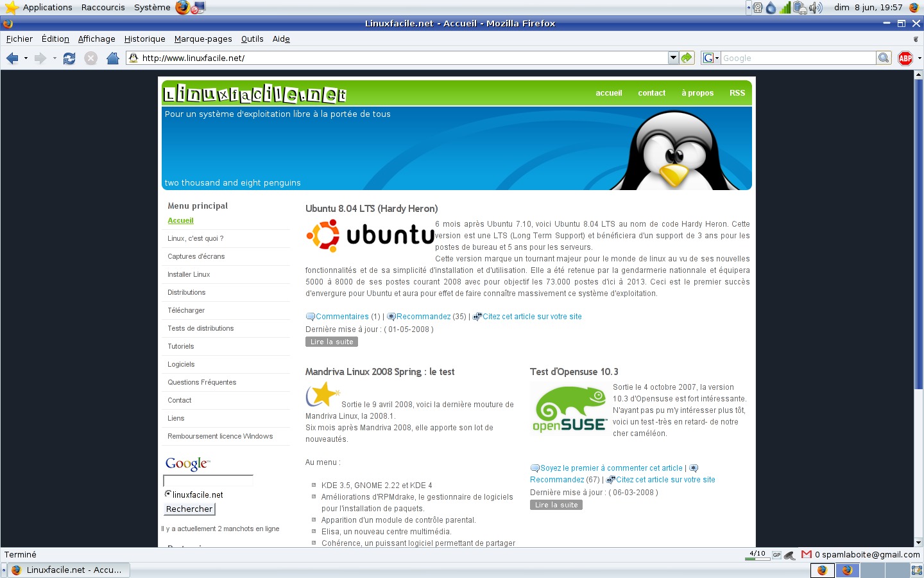Viewport: 924px width, 578px height.
Task: Click the Gmail notifier icon in status bar
Action: [x=807, y=554]
